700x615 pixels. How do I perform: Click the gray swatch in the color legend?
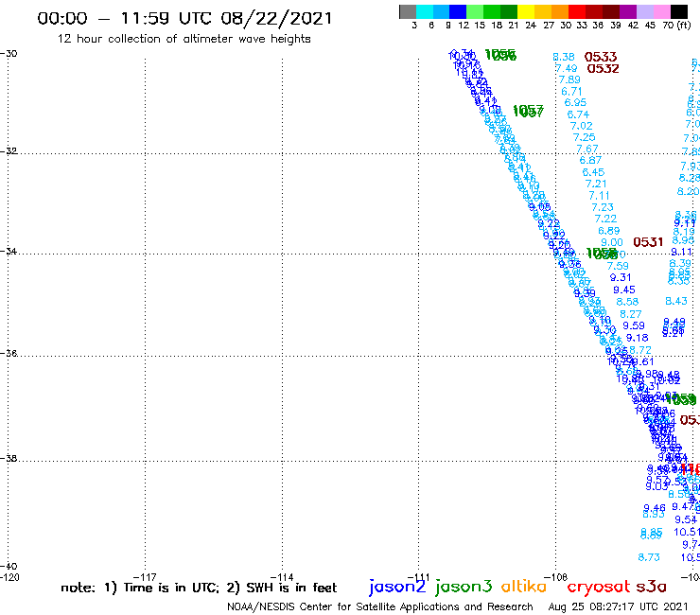coord(408,11)
